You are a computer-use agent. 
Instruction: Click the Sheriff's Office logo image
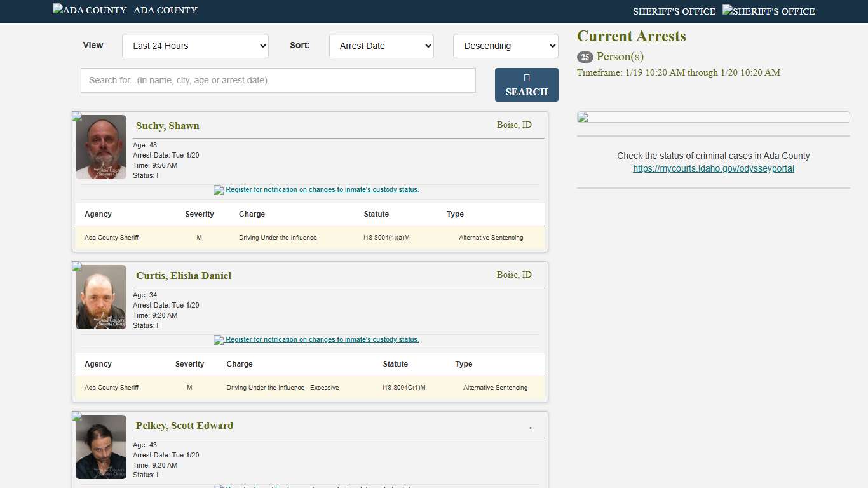768,11
